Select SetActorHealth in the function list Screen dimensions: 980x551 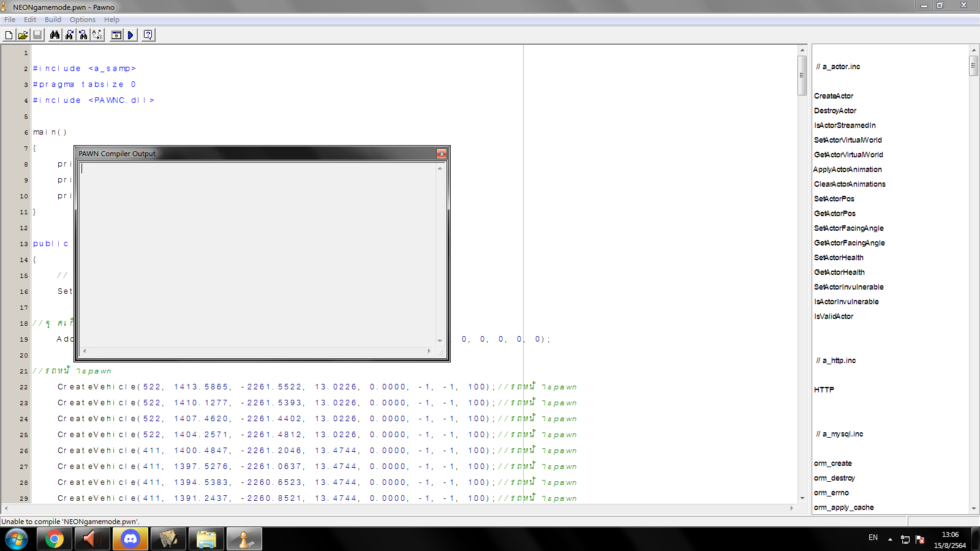tap(839, 258)
